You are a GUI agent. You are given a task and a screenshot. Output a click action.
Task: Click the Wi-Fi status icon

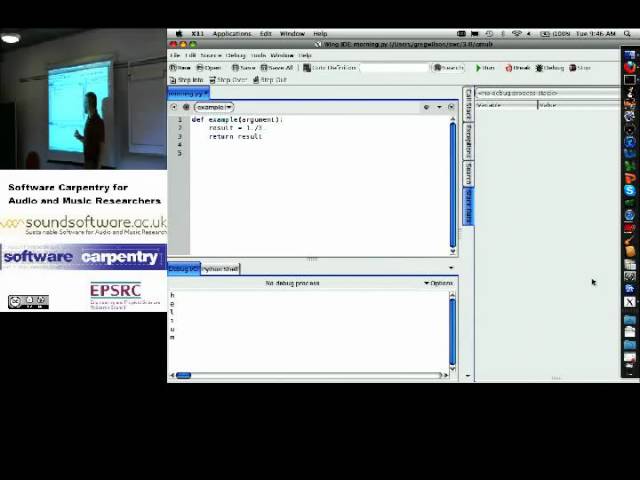(516, 34)
